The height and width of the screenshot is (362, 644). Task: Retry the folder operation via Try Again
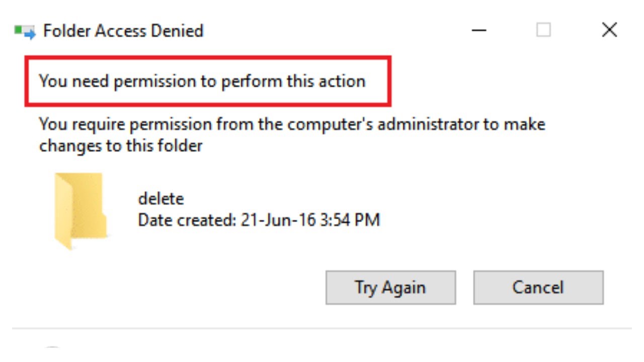tap(391, 287)
